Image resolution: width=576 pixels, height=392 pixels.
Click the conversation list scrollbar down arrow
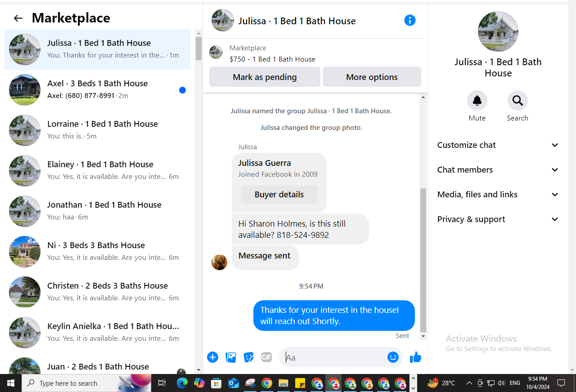198,370
